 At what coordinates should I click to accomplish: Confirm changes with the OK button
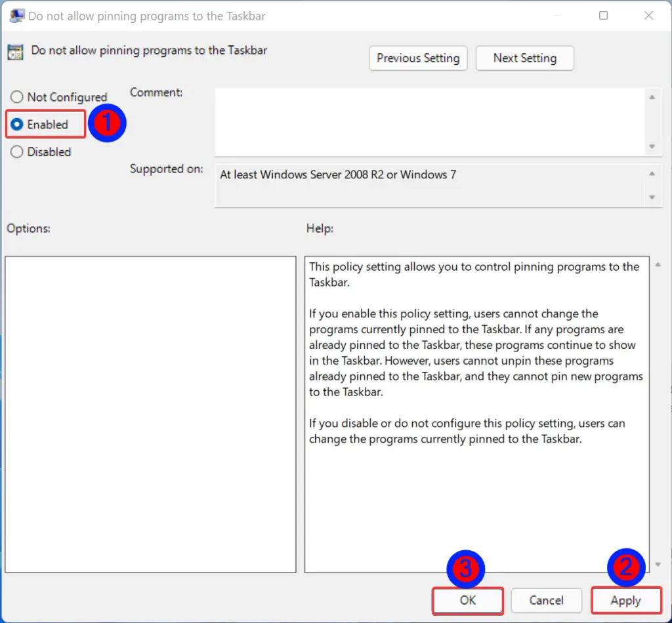467,600
